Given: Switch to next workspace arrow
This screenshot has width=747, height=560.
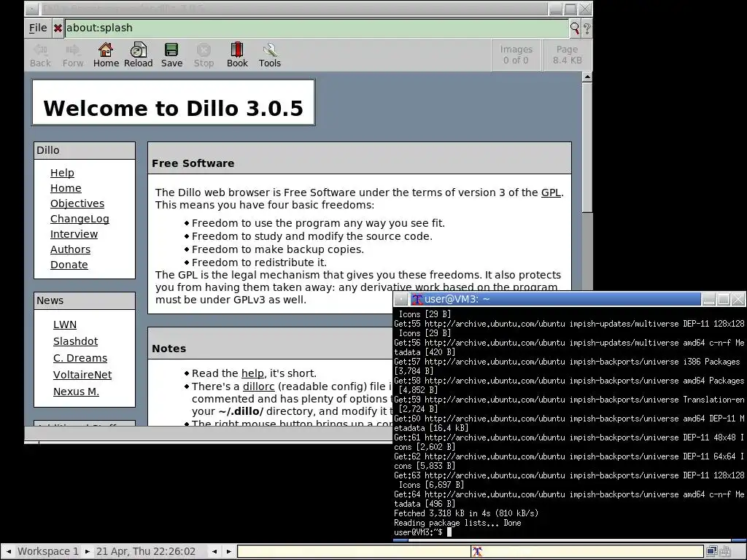Looking at the screenshot, I should tap(88, 551).
